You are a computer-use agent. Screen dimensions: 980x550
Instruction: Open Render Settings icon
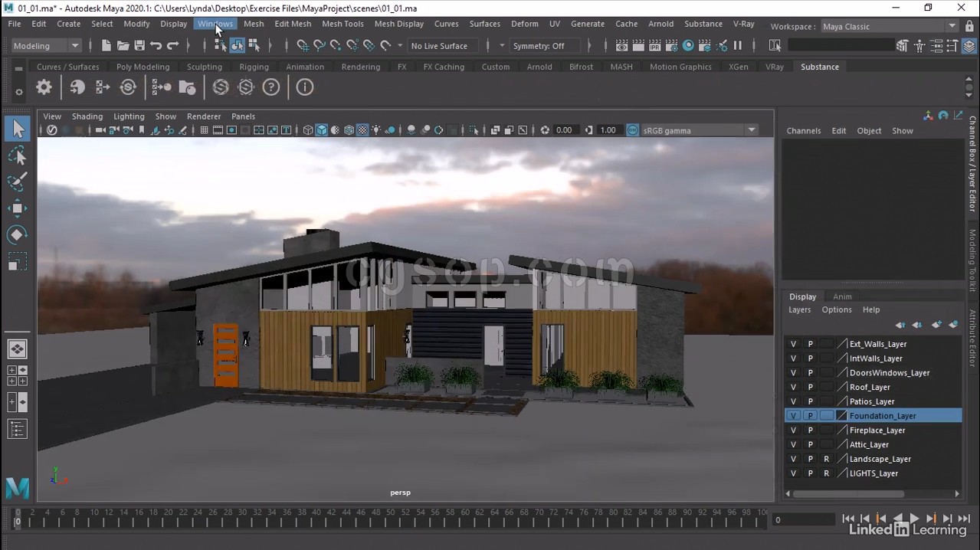671,46
